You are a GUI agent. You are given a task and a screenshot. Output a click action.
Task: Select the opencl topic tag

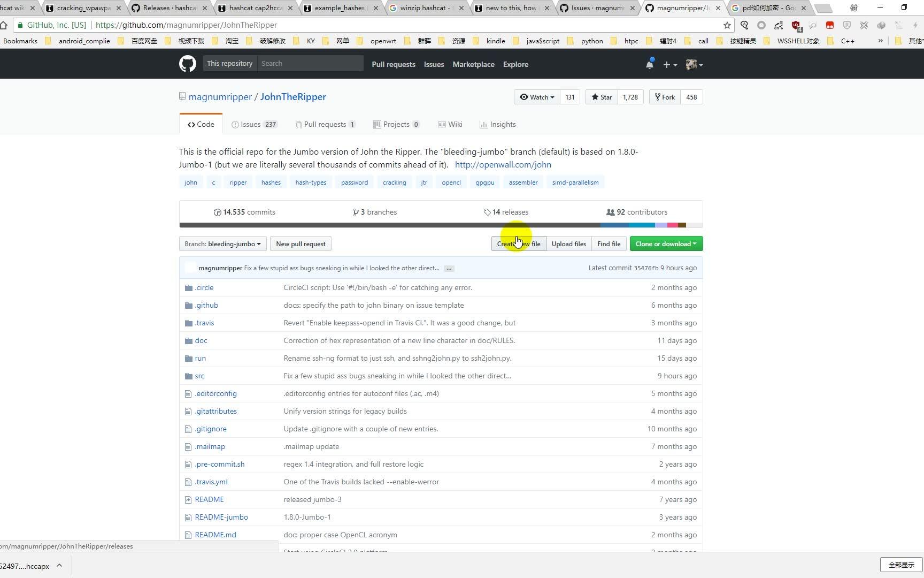click(x=451, y=182)
